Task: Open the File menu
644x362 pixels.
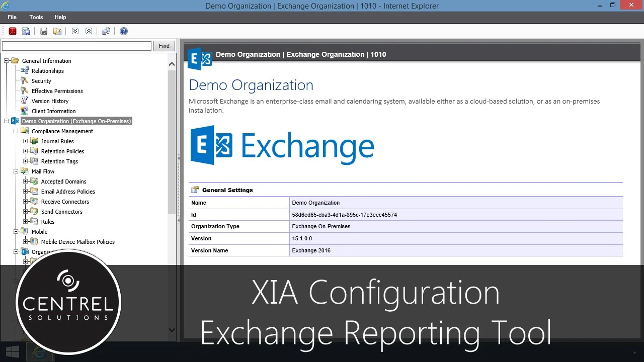Action: pos(12,17)
